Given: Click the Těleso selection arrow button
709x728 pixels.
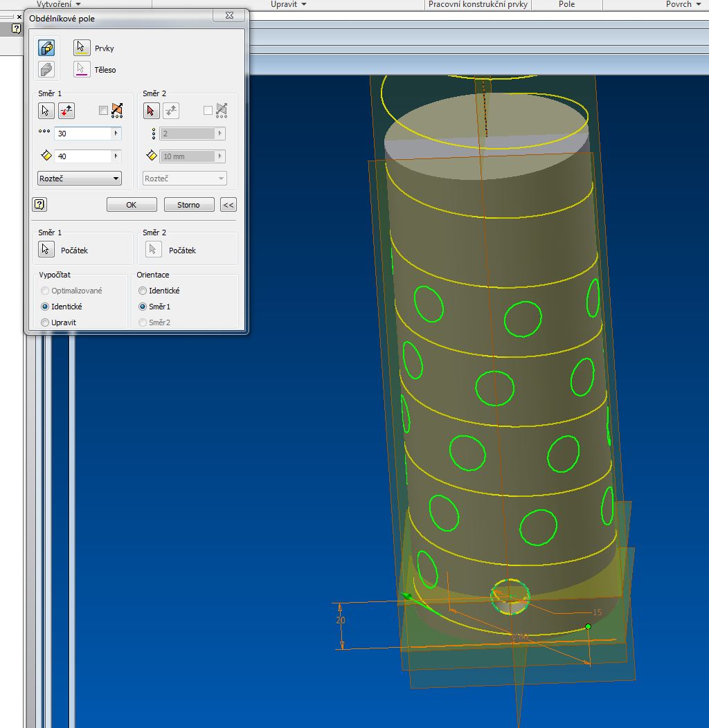Looking at the screenshot, I should point(82,69).
